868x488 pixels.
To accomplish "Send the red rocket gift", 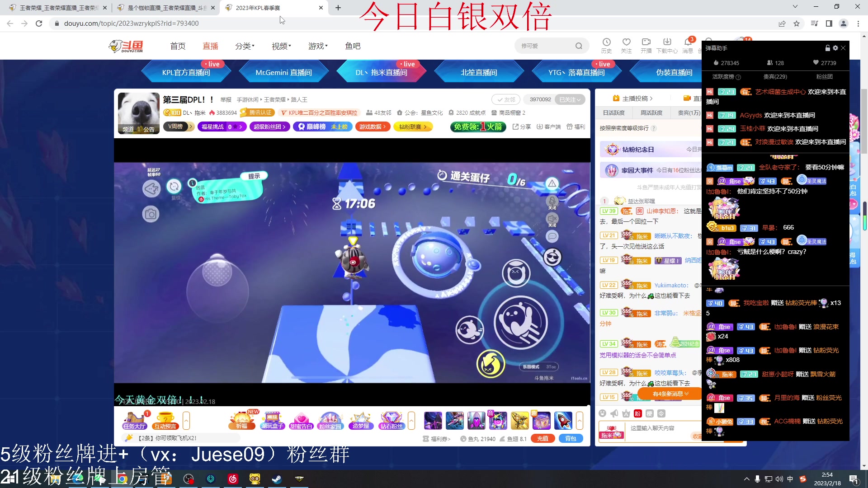I will [x=563, y=421].
